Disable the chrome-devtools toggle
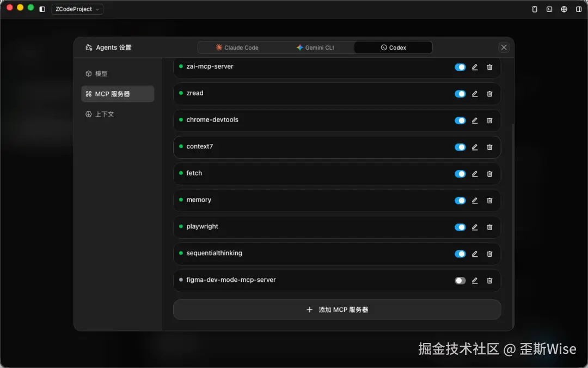The image size is (588, 368). [x=460, y=120]
